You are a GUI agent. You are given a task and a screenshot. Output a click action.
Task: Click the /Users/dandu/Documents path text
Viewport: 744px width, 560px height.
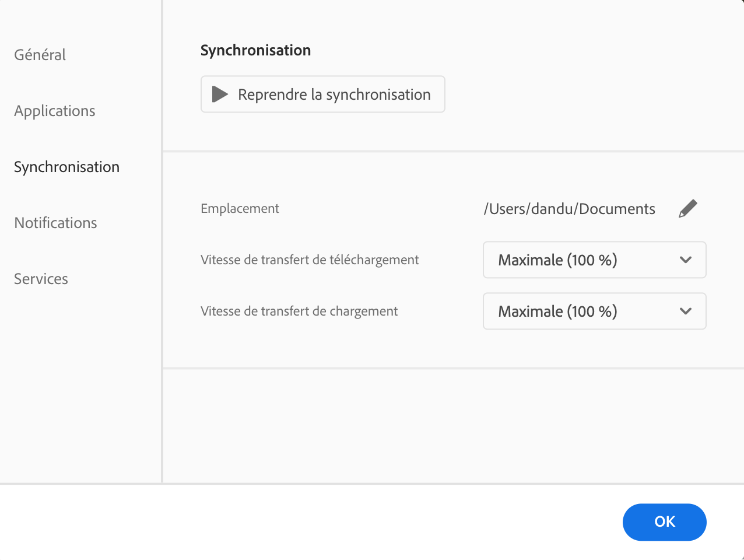[570, 209]
